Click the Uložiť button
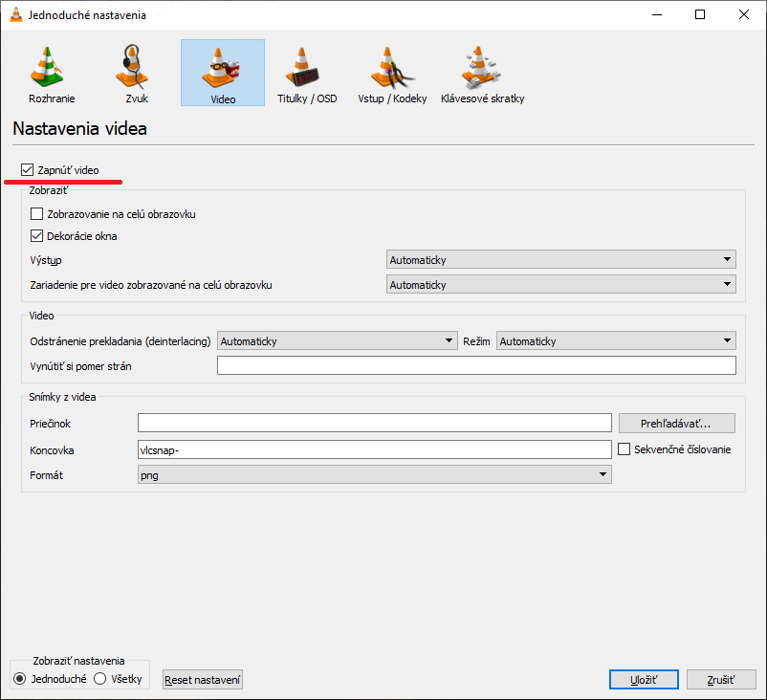Image resolution: width=767 pixels, height=700 pixels. click(x=644, y=680)
